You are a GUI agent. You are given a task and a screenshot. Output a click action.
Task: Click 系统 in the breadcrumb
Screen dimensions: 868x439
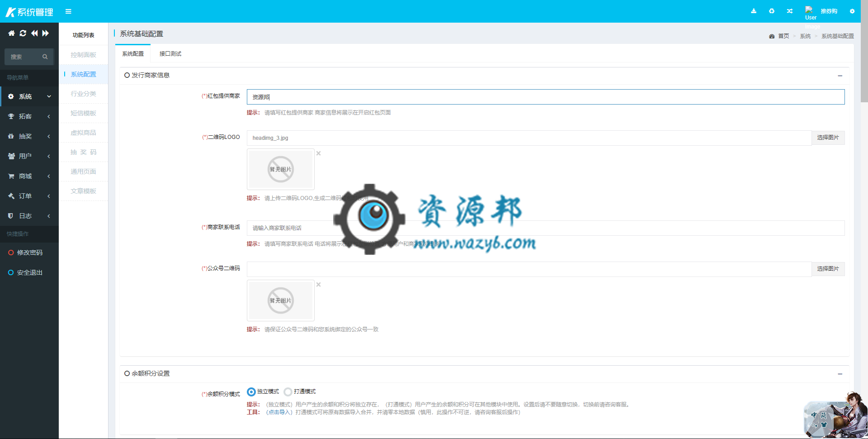click(x=805, y=36)
